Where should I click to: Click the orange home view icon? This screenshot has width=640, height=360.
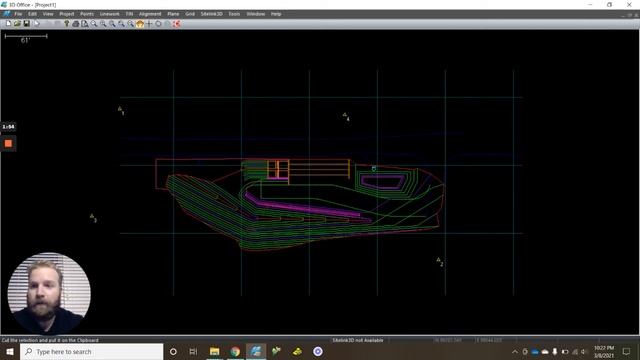coord(140,24)
